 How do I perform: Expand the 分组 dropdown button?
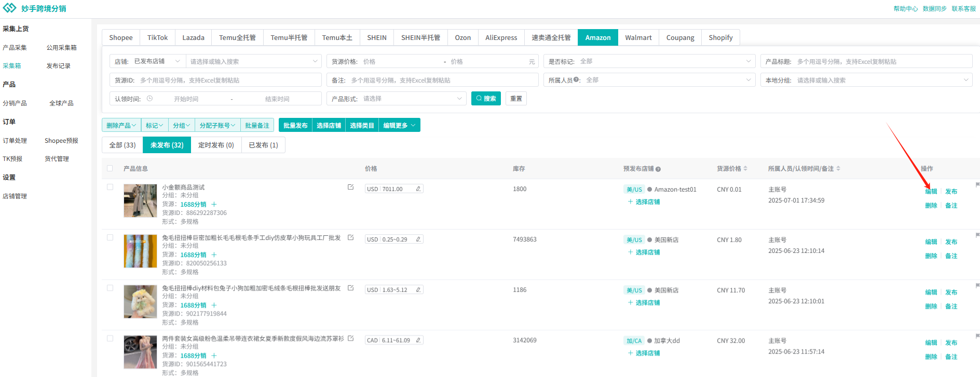pos(182,126)
